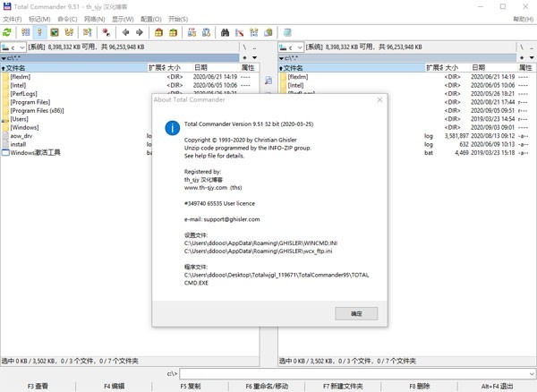Expand the command line history dropdown

click(532, 373)
